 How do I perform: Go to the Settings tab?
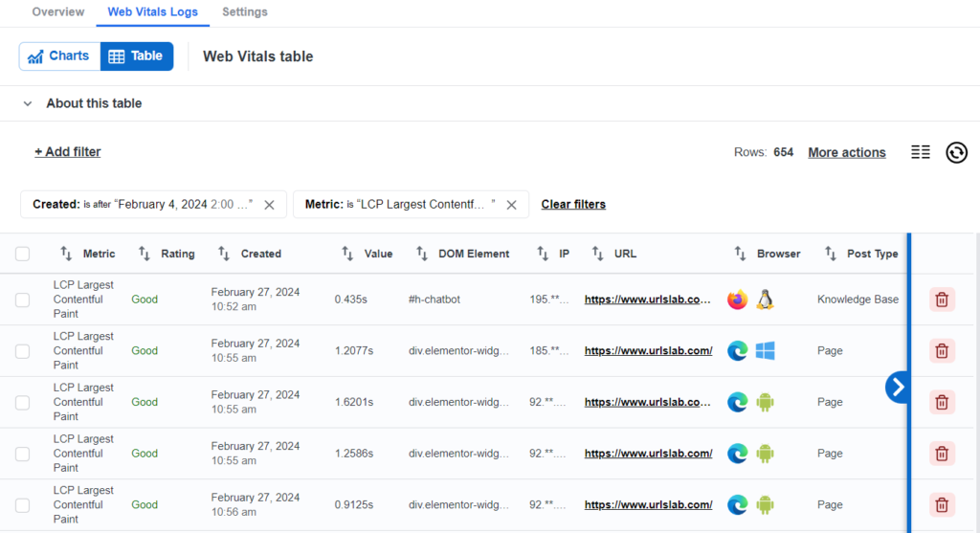pos(244,11)
